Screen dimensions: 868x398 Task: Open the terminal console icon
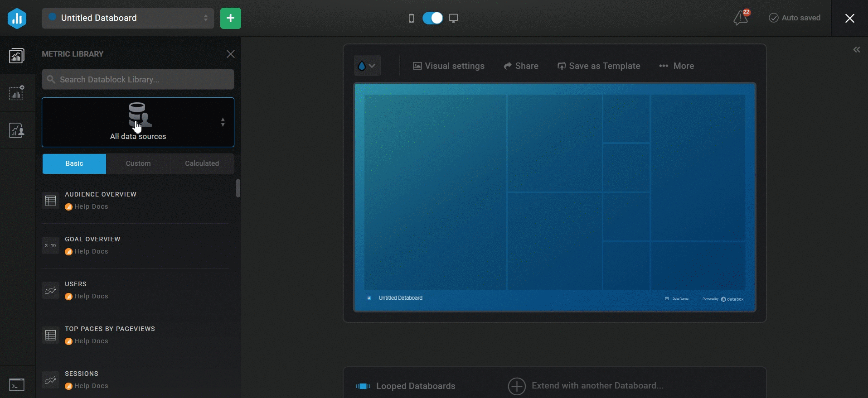pos(17,385)
